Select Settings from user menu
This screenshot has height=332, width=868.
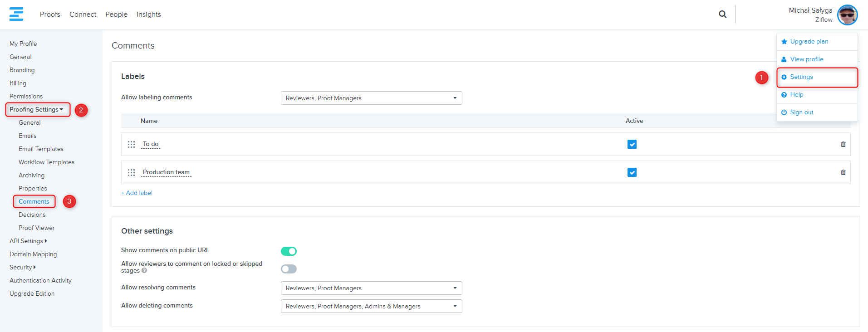[801, 77]
